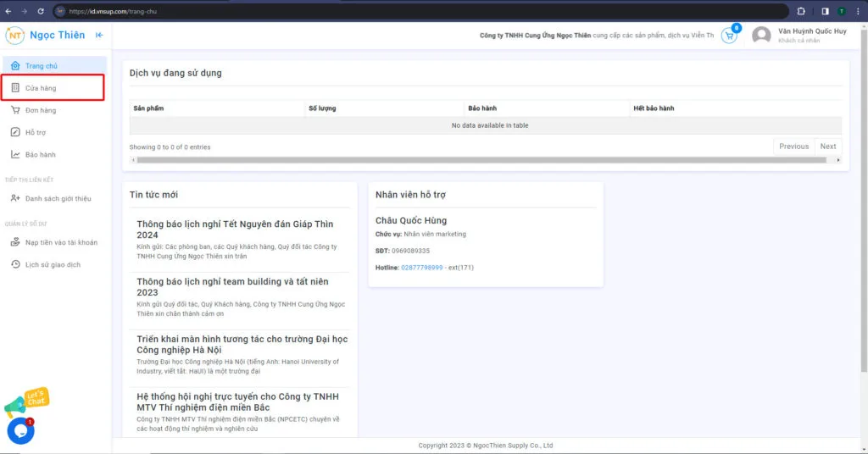The image size is (868, 454).
Task: Open Trang chủ from sidebar
Action: click(x=41, y=66)
